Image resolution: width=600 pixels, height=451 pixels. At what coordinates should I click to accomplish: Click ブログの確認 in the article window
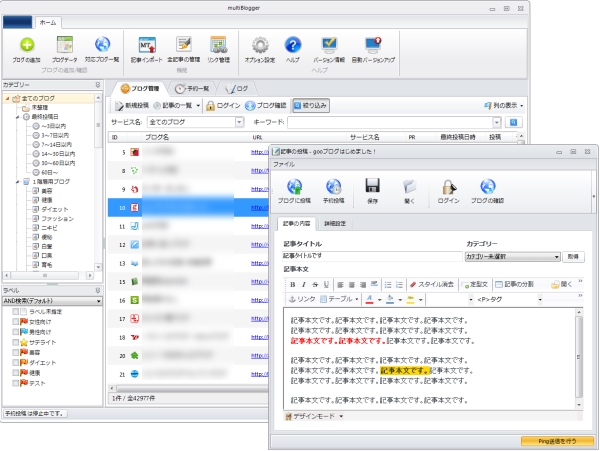[487, 190]
